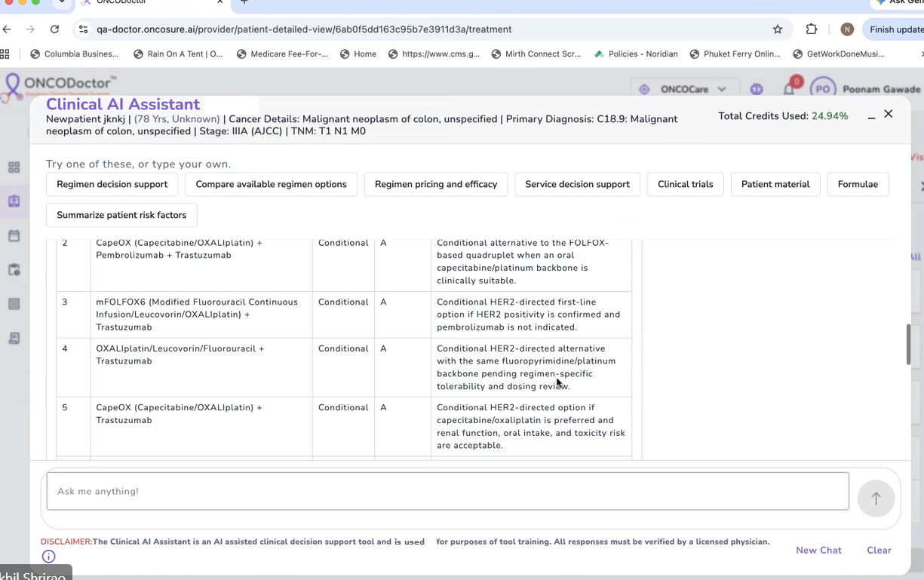Open the clipboard sidebar icon

pos(14,270)
